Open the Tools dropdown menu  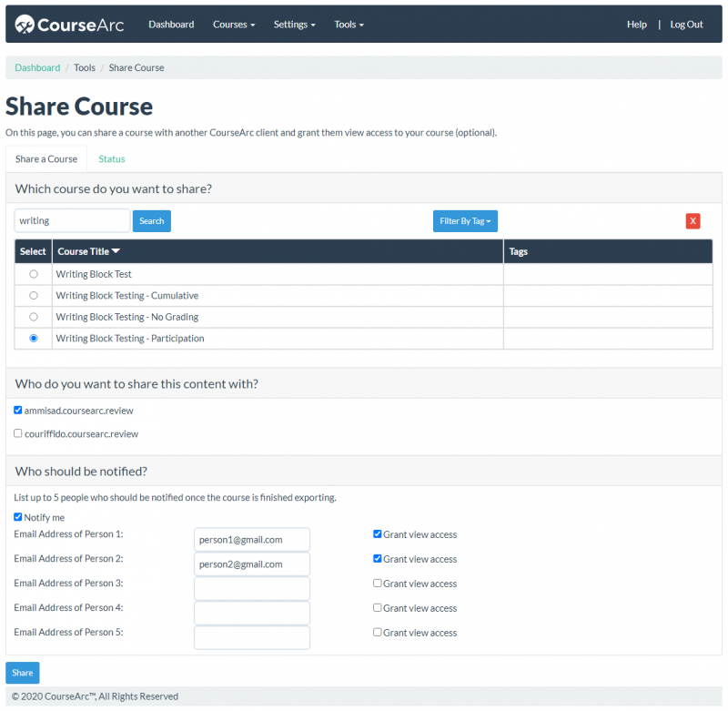[x=349, y=25]
